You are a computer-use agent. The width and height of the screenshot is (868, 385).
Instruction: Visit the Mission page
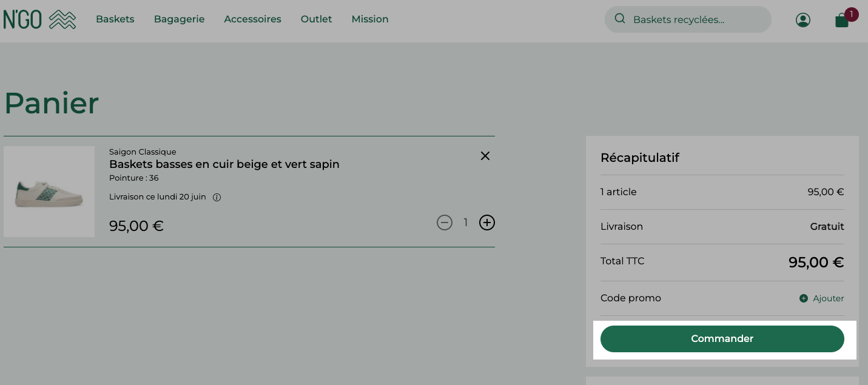click(x=370, y=19)
